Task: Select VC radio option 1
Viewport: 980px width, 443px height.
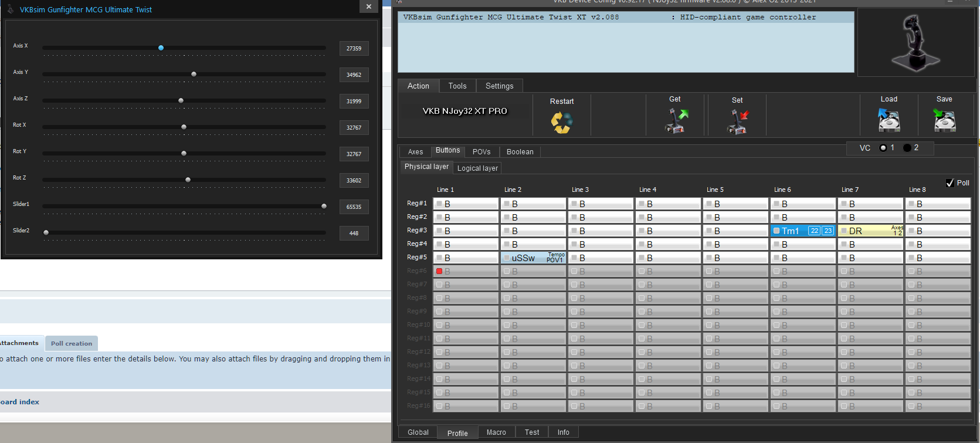Action: pyautogui.click(x=883, y=148)
